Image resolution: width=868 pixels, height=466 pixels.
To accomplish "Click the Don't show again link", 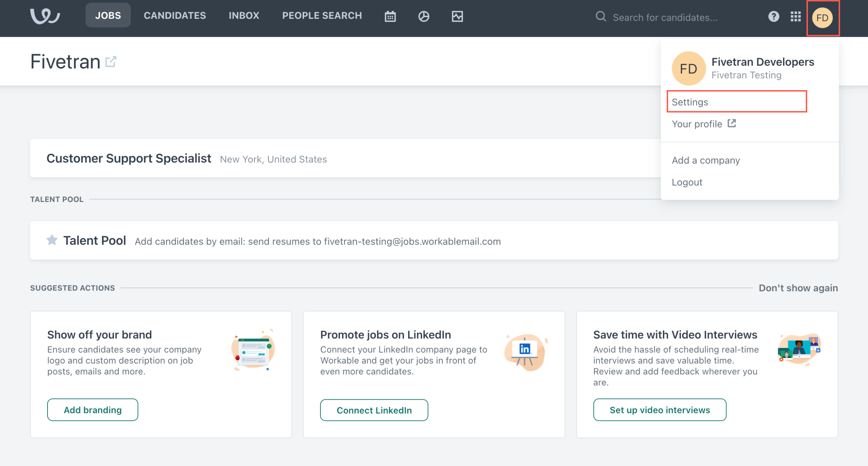I will click(798, 288).
